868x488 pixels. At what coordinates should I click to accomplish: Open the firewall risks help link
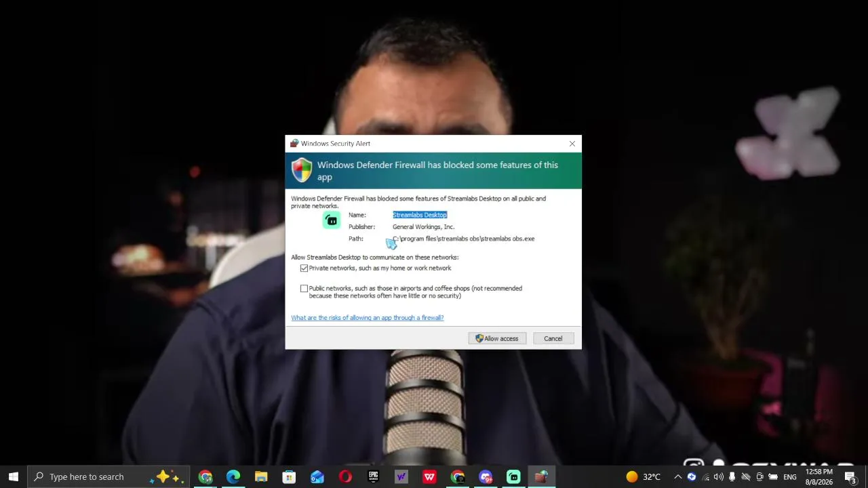368,318
